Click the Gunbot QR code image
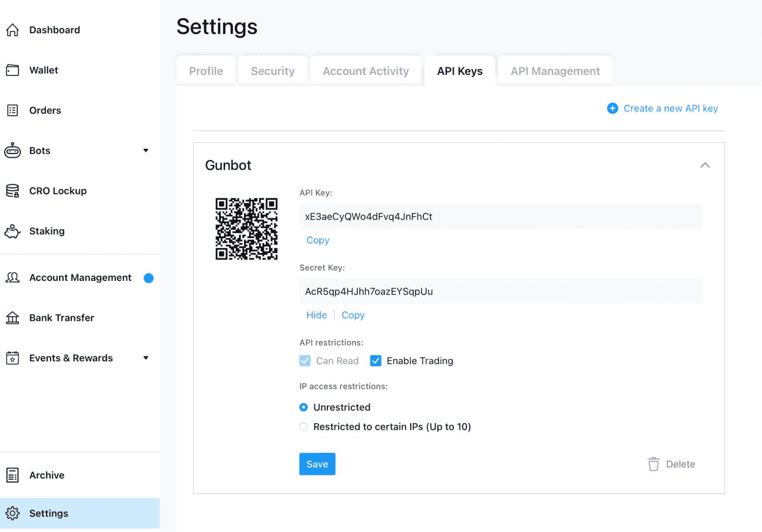Viewport: 762px width, 532px height. tap(246, 229)
